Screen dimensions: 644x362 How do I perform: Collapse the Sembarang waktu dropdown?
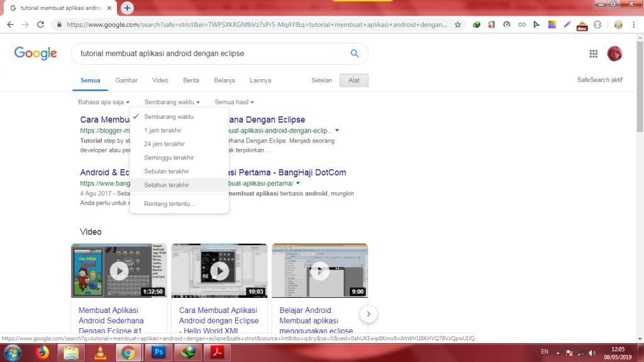pyautogui.click(x=172, y=102)
